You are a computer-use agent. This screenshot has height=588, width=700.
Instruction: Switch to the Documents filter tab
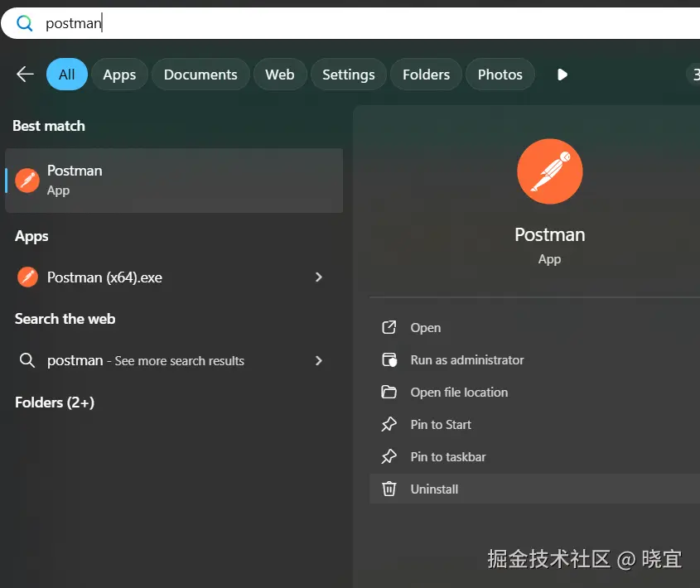pos(200,74)
